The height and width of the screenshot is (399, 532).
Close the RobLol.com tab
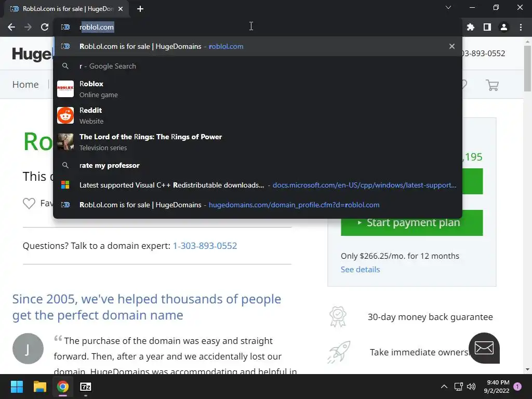pos(121,9)
